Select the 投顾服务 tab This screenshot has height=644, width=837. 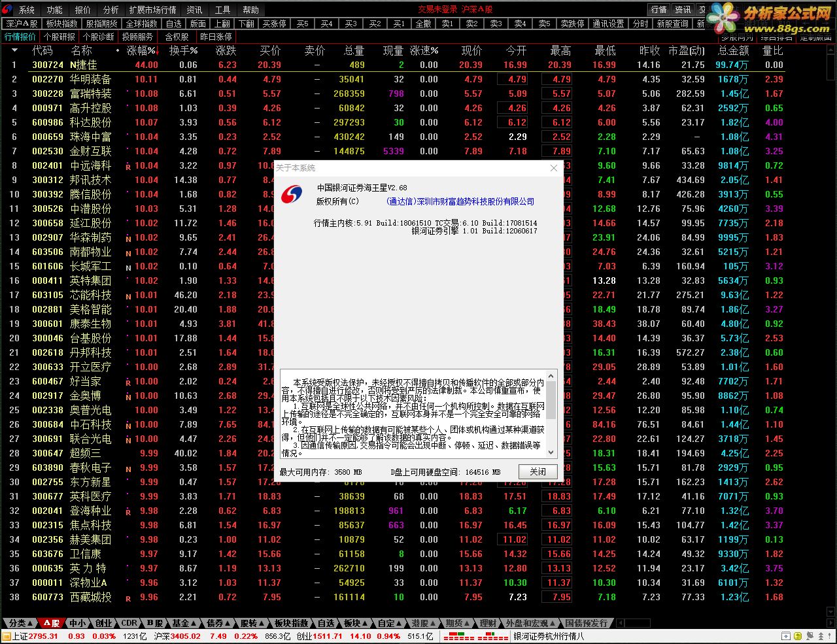click(138, 37)
